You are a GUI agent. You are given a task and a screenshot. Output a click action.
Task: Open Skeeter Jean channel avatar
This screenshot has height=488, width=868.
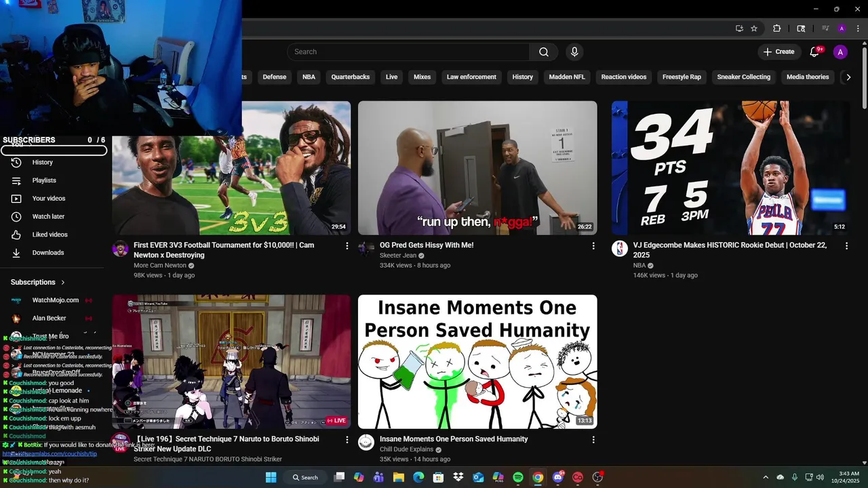(366, 248)
